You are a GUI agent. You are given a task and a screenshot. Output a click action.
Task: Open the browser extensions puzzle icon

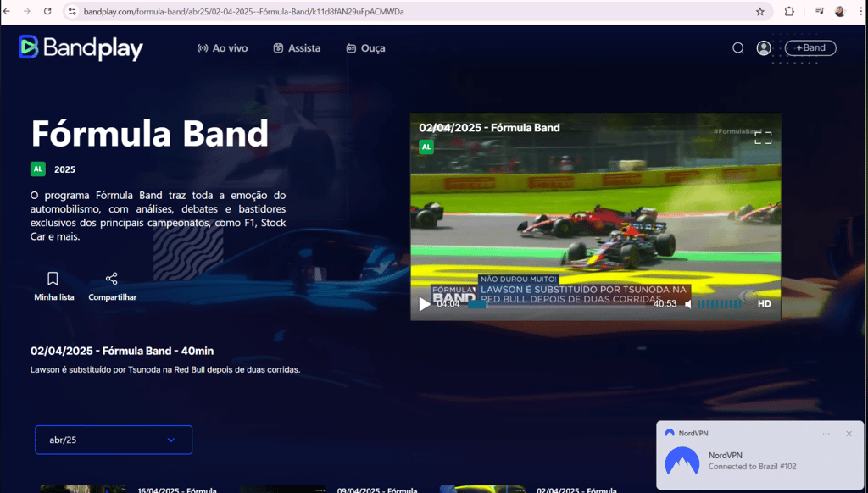(789, 11)
